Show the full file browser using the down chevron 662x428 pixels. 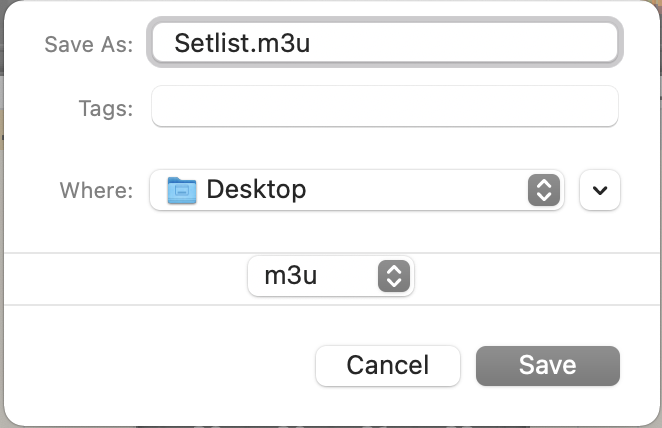pyautogui.click(x=600, y=190)
